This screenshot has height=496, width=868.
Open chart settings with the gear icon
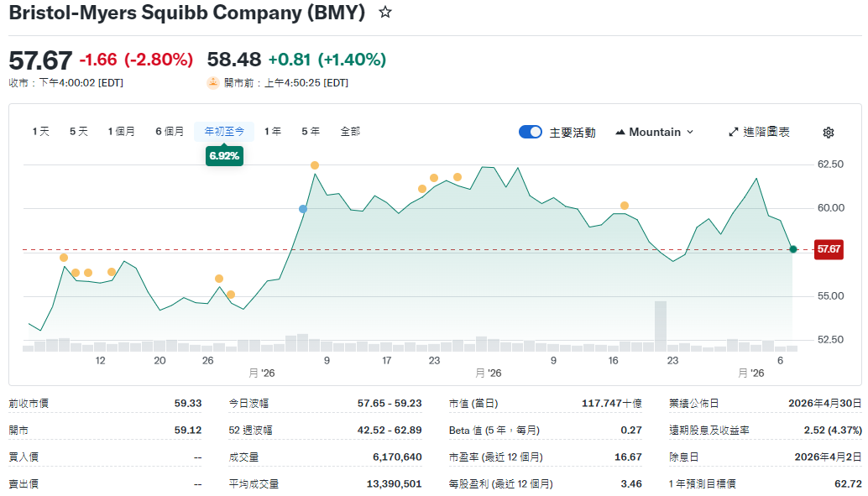pyautogui.click(x=828, y=132)
